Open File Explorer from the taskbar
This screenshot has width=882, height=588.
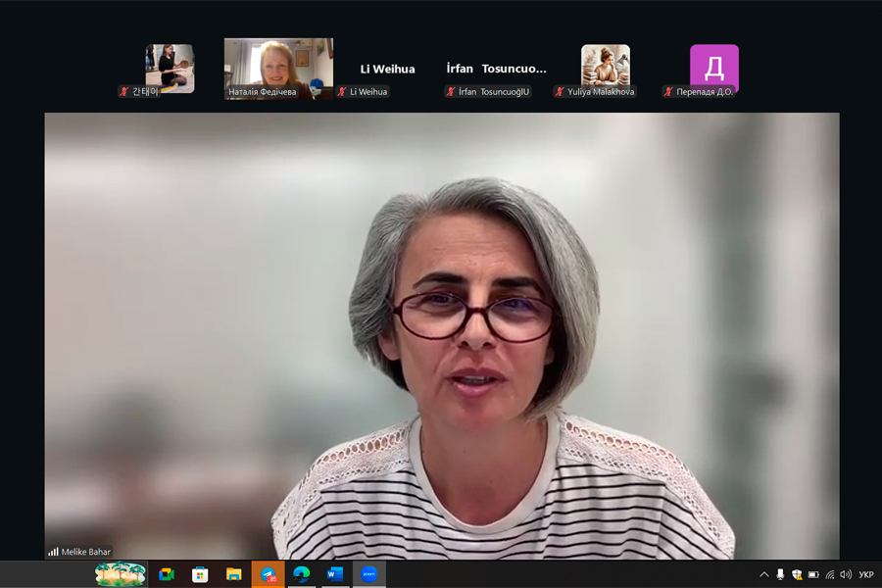[233, 574]
